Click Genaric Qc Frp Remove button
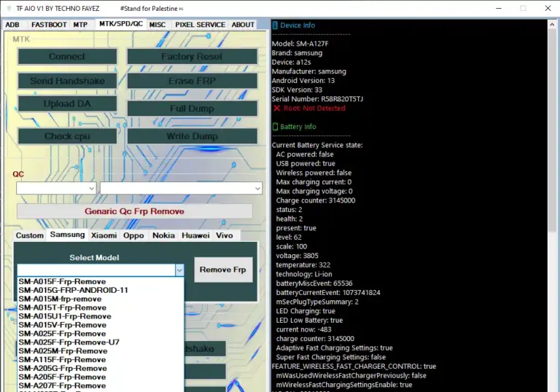The width and height of the screenshot is (560, 392). click(x=134, y=211)
